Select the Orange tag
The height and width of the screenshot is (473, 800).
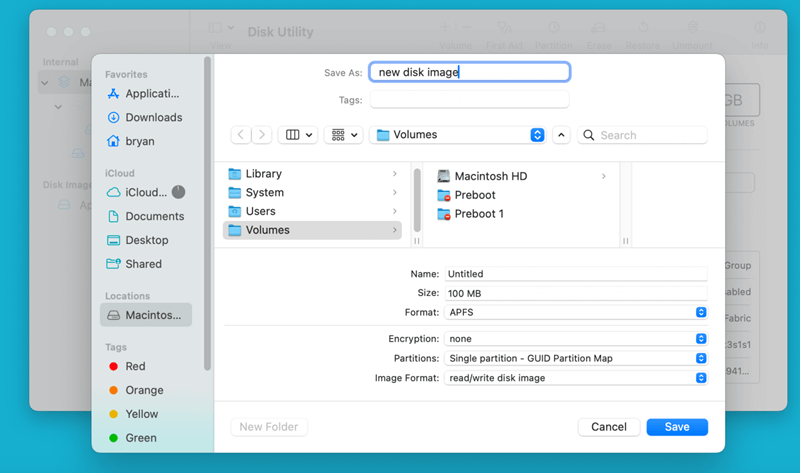(x=136, y=390)
